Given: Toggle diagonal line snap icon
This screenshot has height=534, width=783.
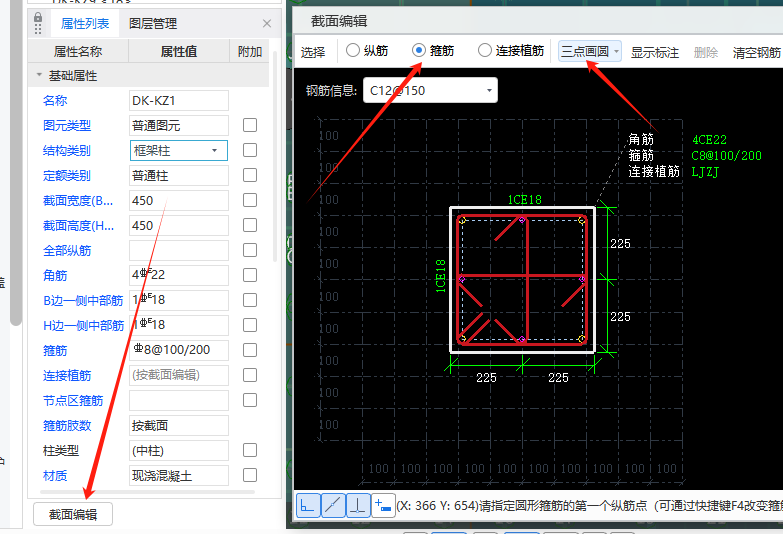Looking at the screenshot, I should click(x=333, y=506).
